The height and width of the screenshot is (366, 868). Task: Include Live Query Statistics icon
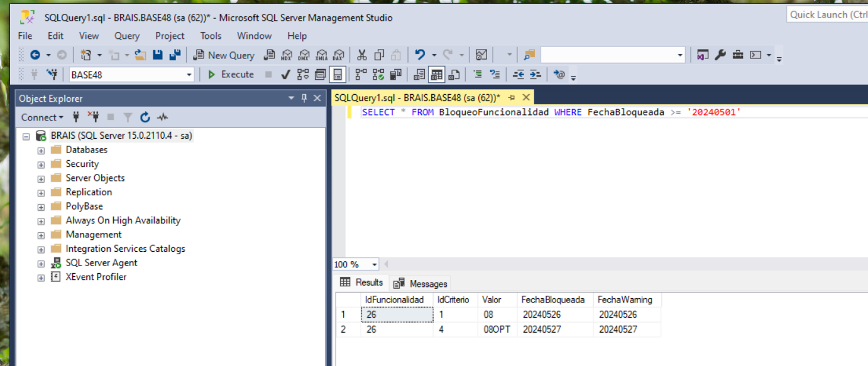pyautogui.click(x=378, y=74)
